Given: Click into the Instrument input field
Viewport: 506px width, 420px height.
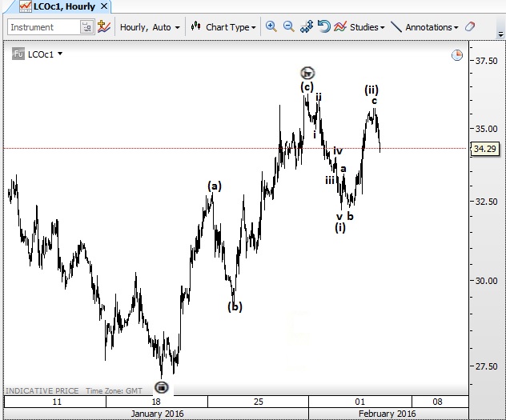Looking at the screenshot, I should 44,27.
